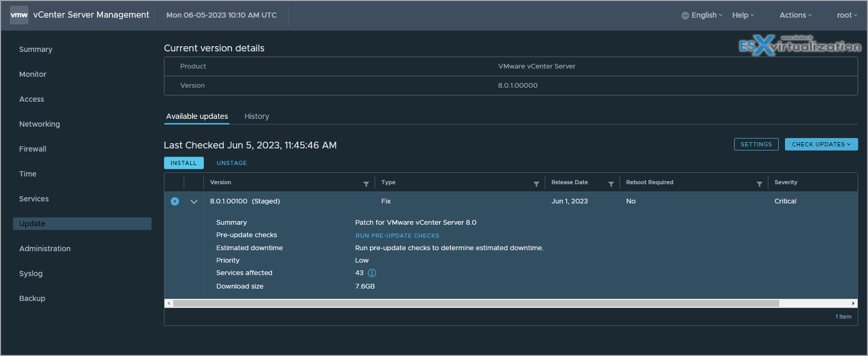Run pre-update checks
The width and height of the screenshot is (868, 356).
pyautogui.click(x=397, y=236)
